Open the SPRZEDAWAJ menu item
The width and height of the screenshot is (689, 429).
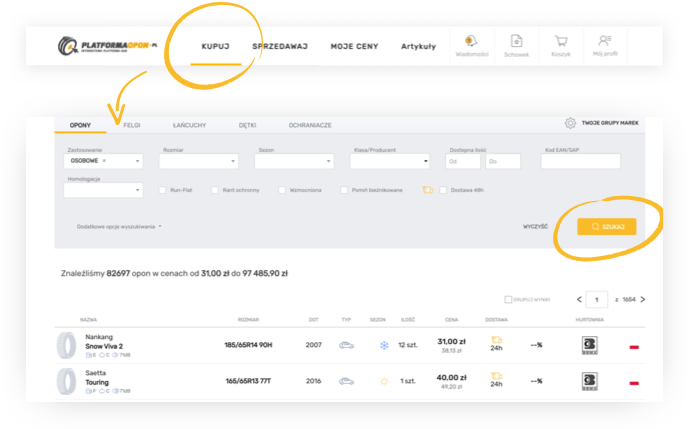click(x=279, y=47)
